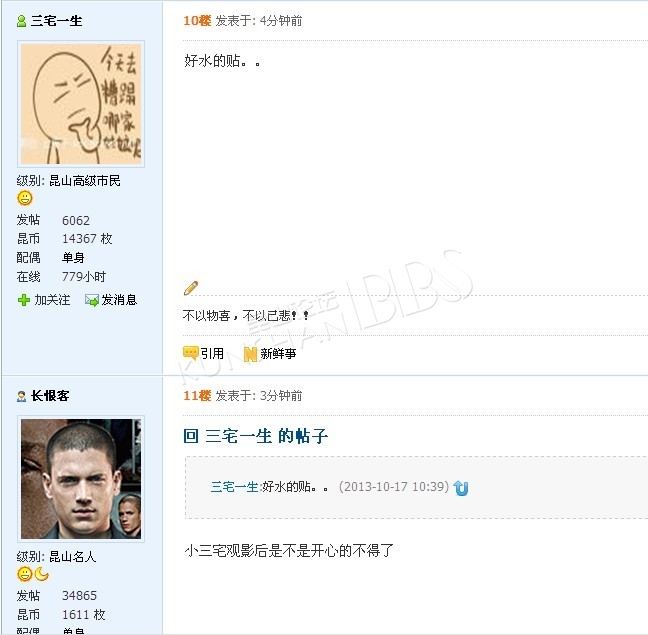Click the pencil edit icon in post 10

coord(191,288)
